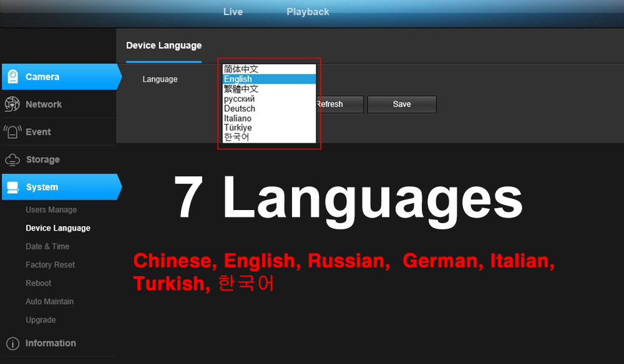Open the Playback tab
The height and width of the screenshot is (364, 624).
308,12
